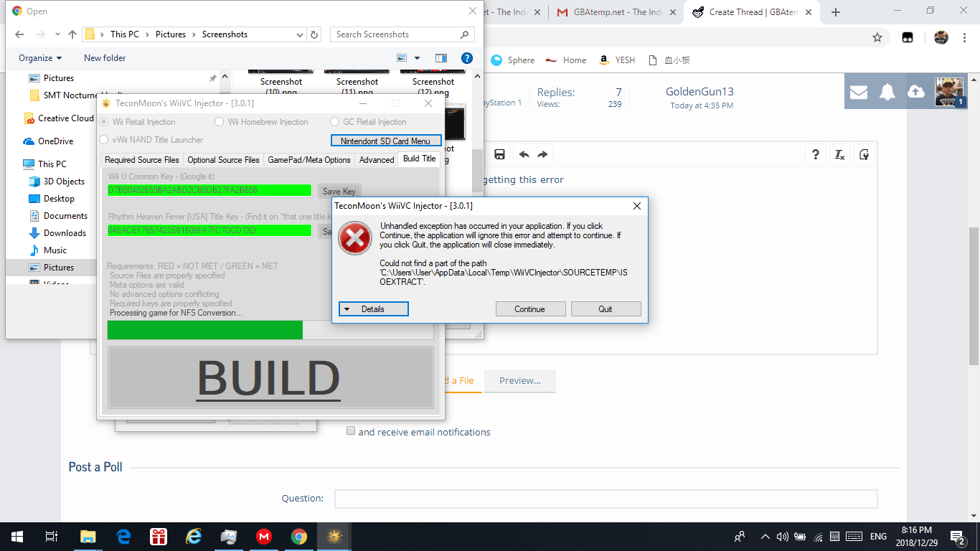Click the cloud upload icon in GBAtemp header
This screenshot has width=980, height=551.
point(916,92)
